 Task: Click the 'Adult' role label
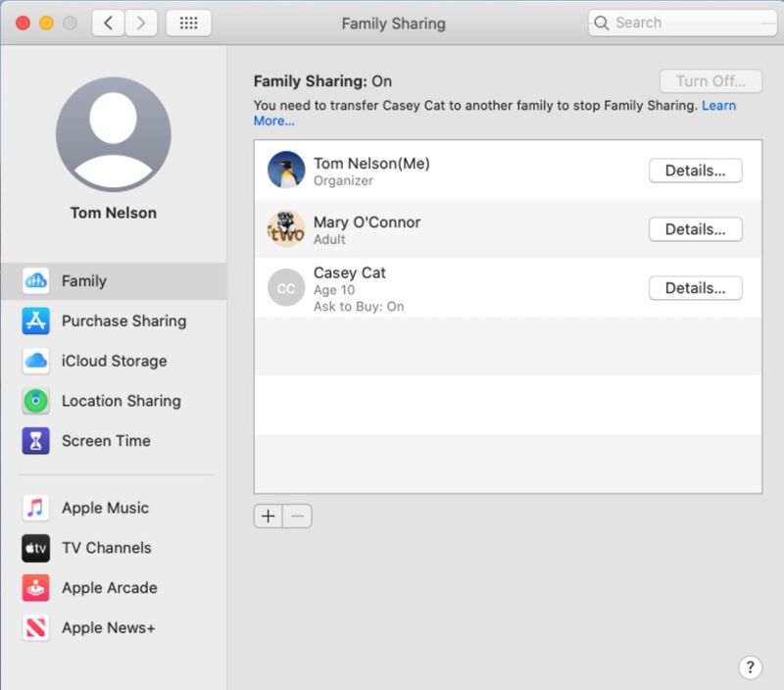[329, 239]
